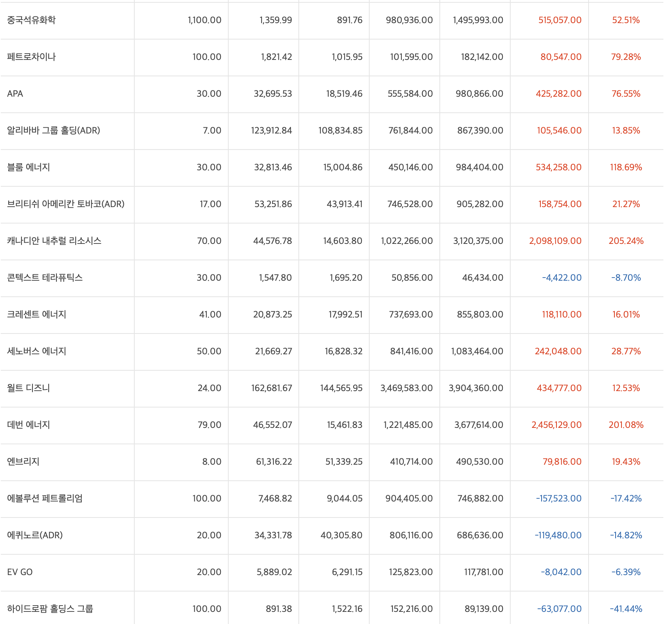Select 페트로차이나 return 79.28%

(626, 57)
